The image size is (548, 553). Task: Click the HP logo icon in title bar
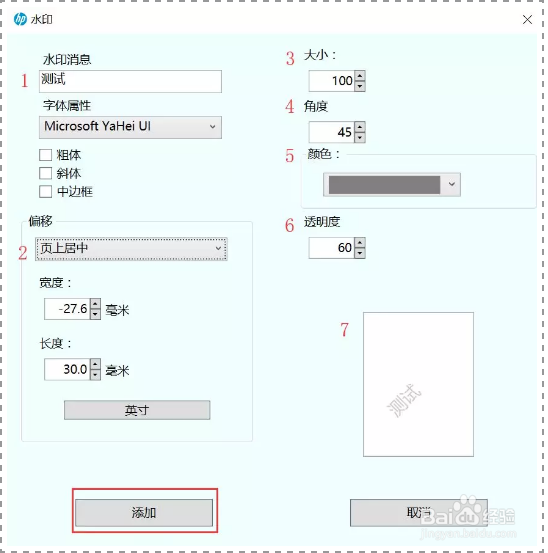click(20, 19)
